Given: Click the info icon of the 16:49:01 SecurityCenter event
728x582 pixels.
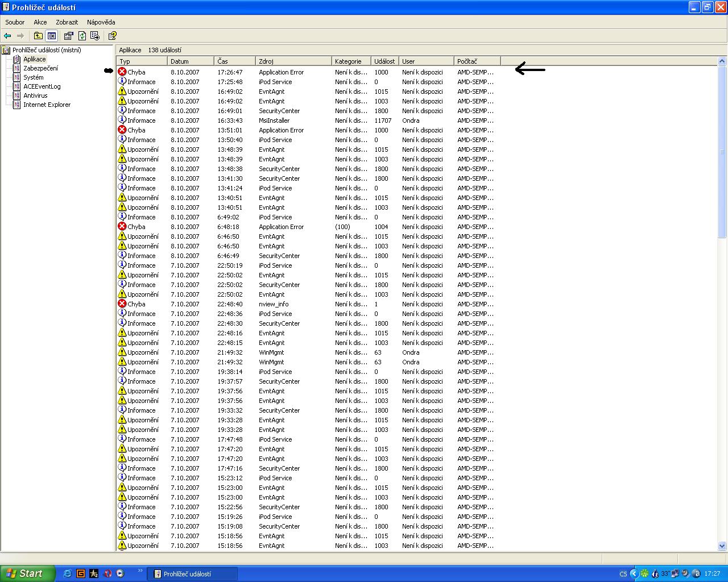Looking at the screenshot, I should 122,110.
